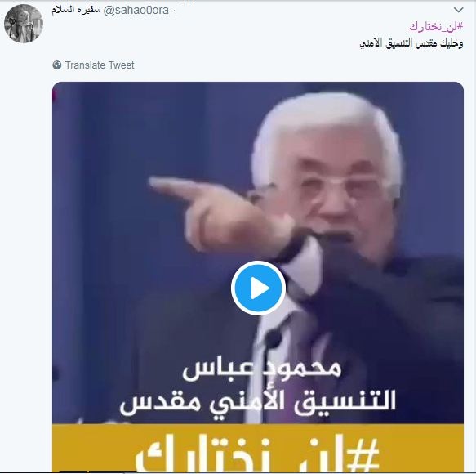Open the @sahao0ora handle link

click(136, 10)
